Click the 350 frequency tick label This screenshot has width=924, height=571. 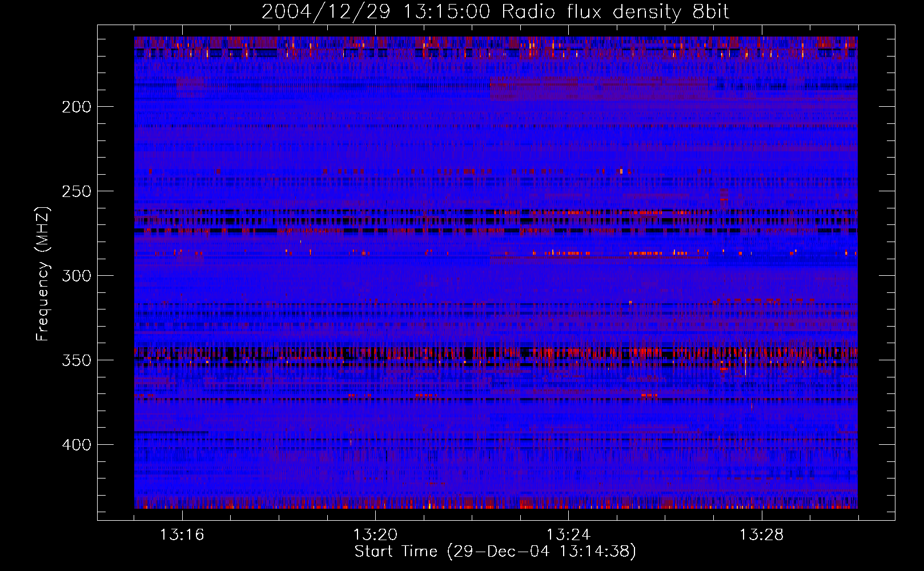click(x=77, y=360)
